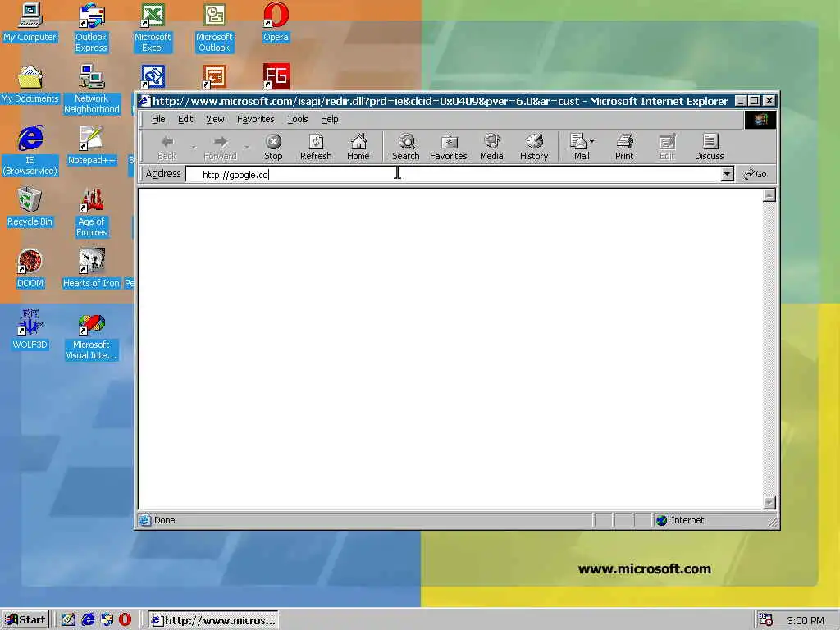Click the grayed Back button
The height and width of the screenshot is (630, 840).
click(167, 147)
